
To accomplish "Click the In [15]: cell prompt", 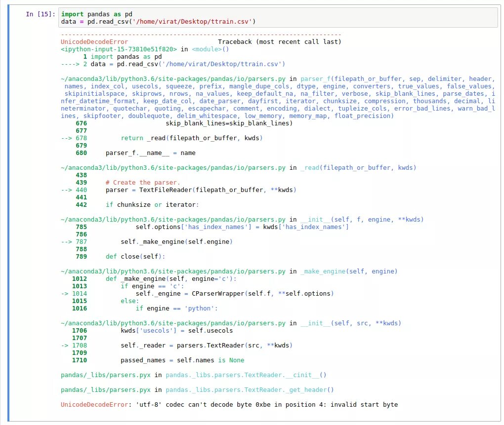I will click(41, 14).
